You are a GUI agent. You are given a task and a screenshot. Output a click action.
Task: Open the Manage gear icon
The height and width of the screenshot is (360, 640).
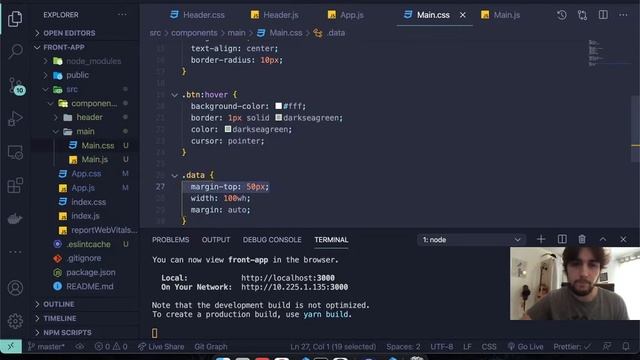[x=15, y=321]
